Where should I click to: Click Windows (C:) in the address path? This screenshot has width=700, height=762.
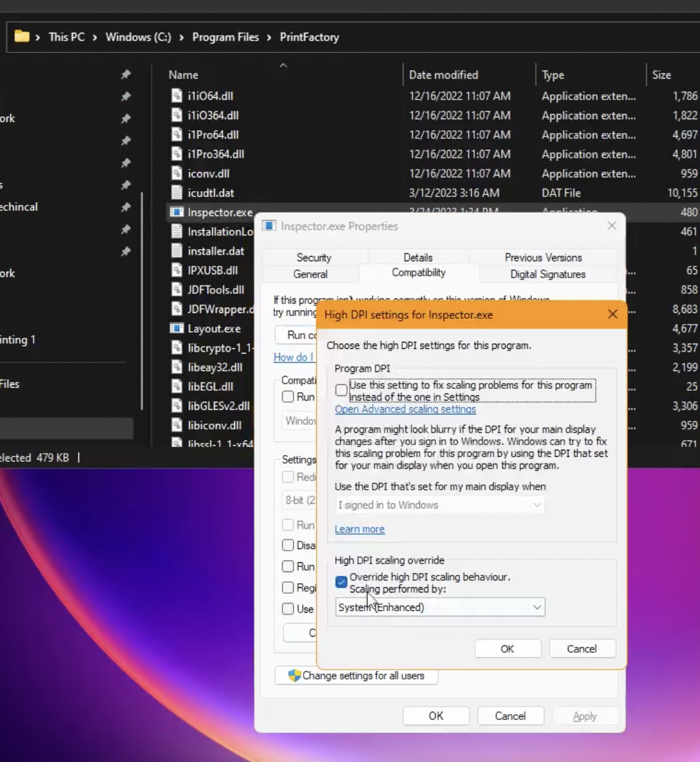[x=139, y=37]
